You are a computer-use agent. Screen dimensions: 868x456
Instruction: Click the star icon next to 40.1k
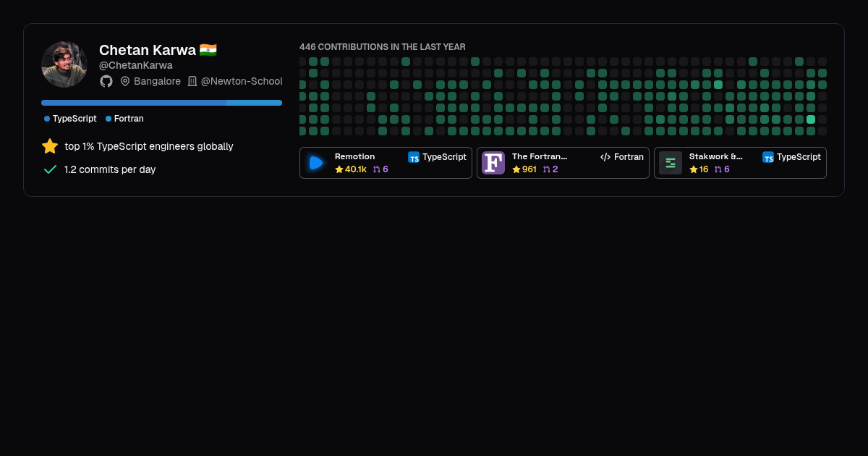(x=339, y=169)
